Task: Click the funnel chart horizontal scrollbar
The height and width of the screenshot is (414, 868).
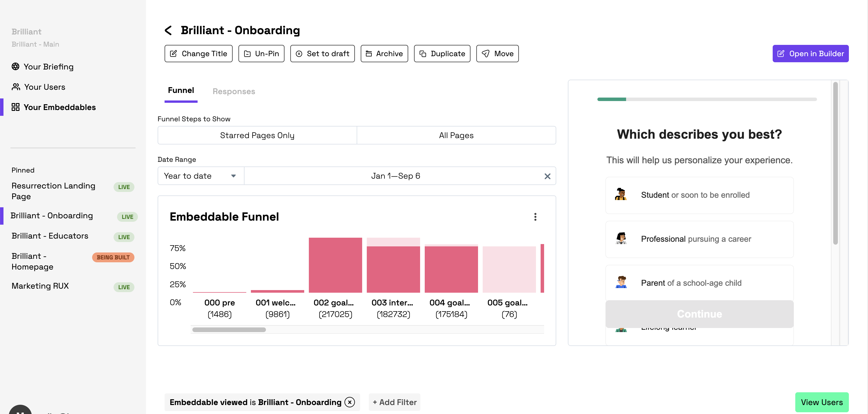Action: tap(229, 330)
